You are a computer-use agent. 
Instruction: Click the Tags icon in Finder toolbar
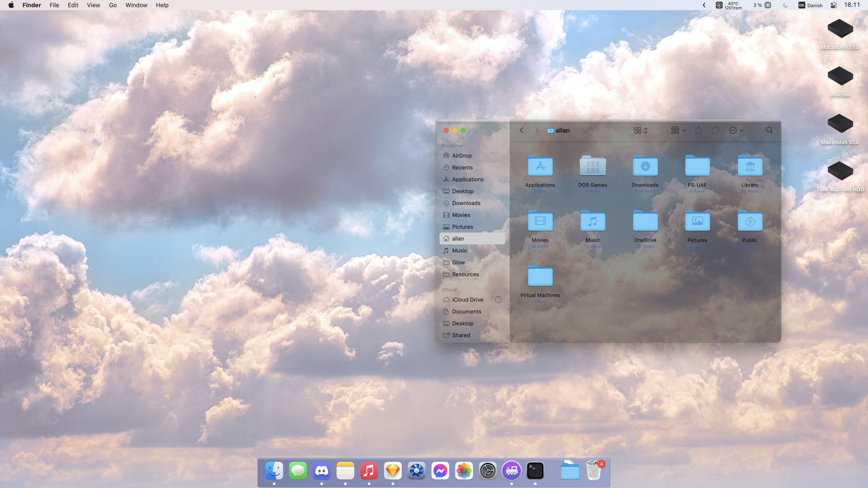tap(715, 130)
